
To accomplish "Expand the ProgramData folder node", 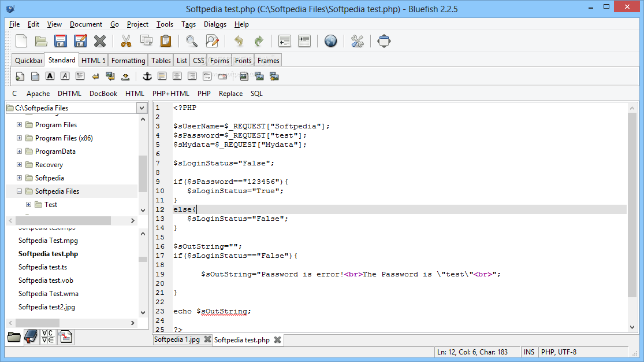I will click(x=19, y=152).
